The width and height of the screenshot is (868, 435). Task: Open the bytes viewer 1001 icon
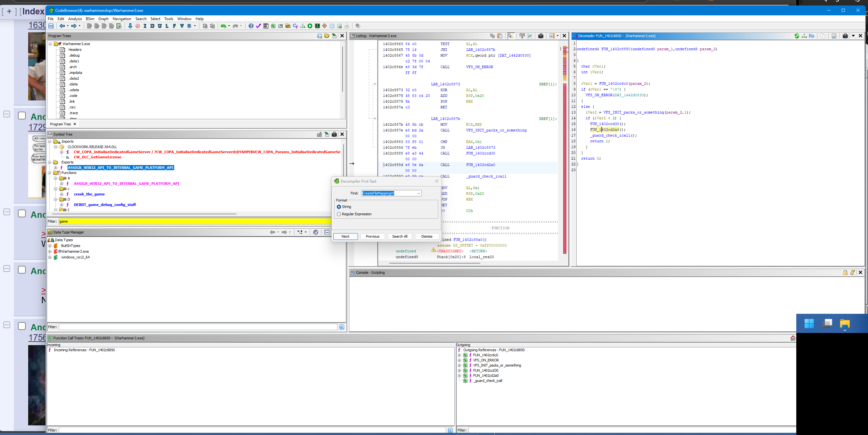pyautogui.click(x=266, y=26)
